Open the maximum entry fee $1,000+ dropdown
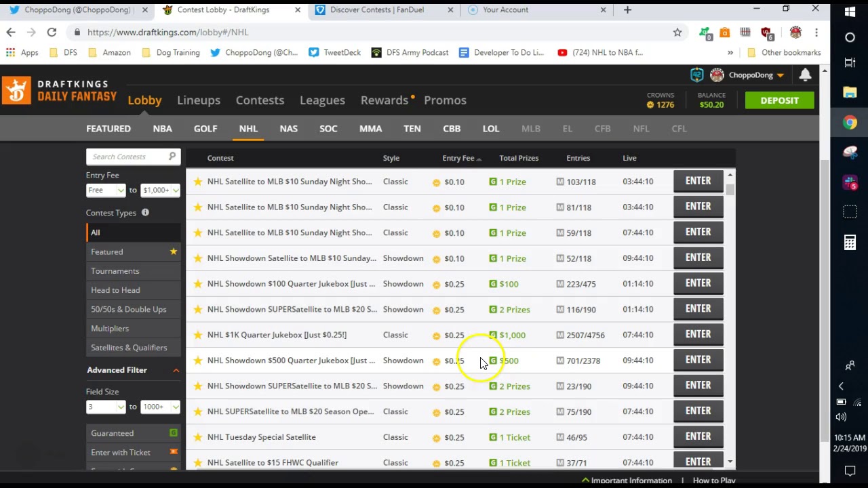 [160, 190]
